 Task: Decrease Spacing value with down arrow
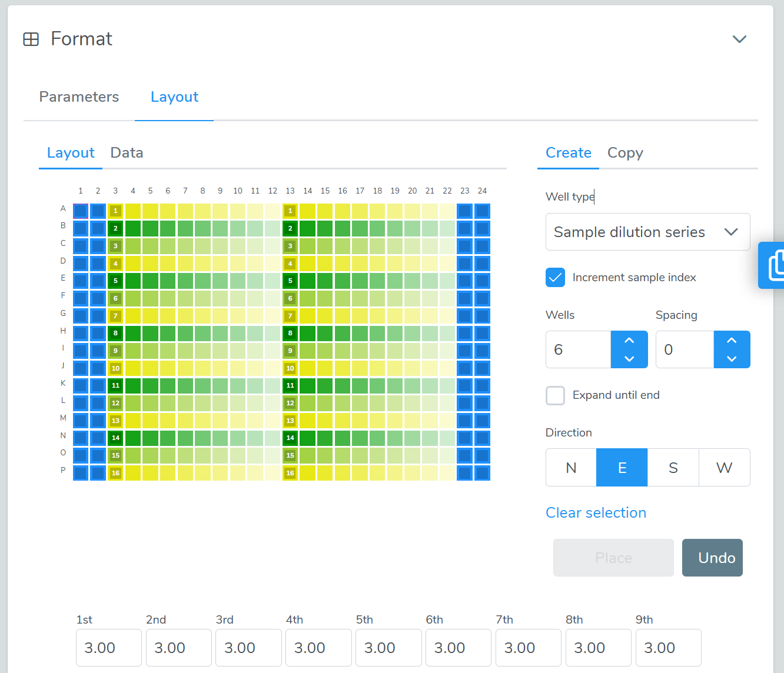(x=732, y=359)
